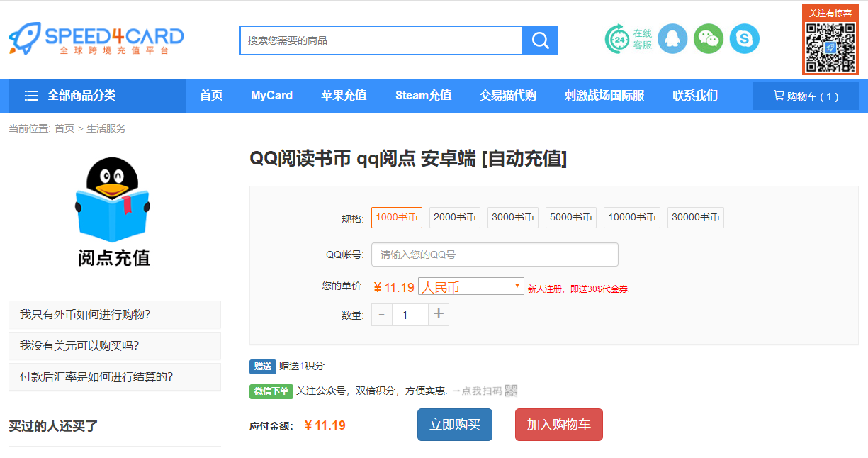
Task: Click 新人注册,即送30$代金券 promo link
Action: (x=578, y=289)
